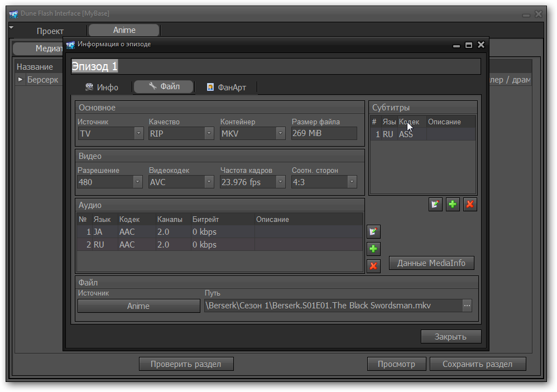
Task: Switch to the ФанАрт tab
Action: click(226, 87)
